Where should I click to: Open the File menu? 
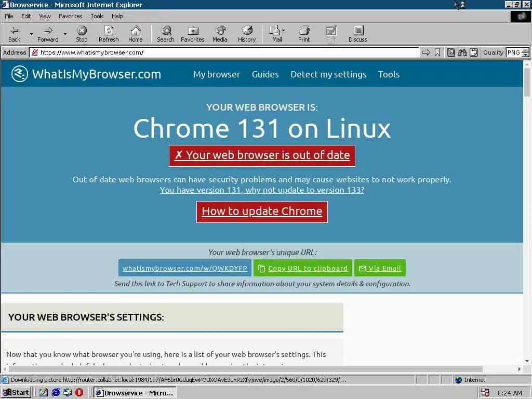point(9,16)
